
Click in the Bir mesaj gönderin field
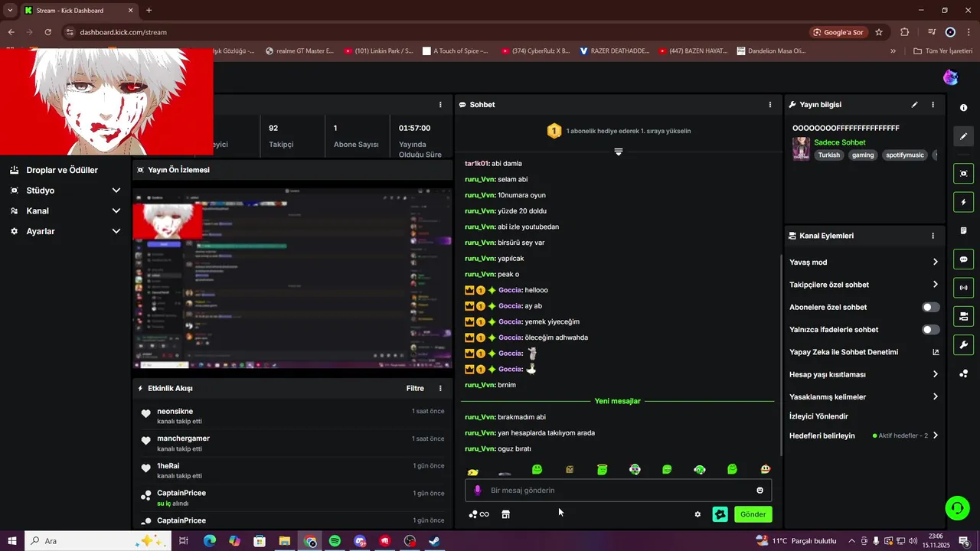619,491
